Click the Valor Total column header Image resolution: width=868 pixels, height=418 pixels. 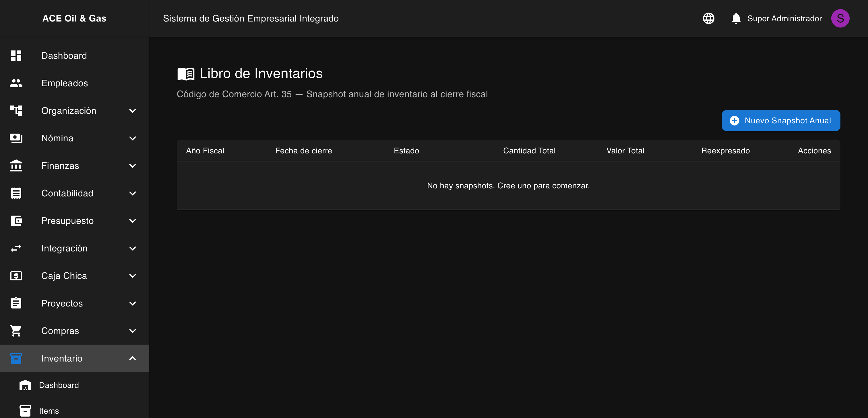pyautogui.click(x=625, y=151)
